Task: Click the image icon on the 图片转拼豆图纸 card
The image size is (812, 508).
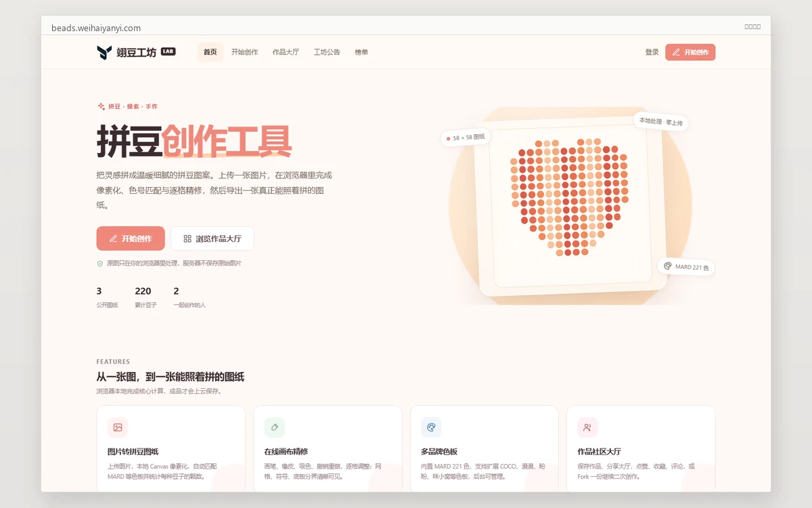Action: 118,427
